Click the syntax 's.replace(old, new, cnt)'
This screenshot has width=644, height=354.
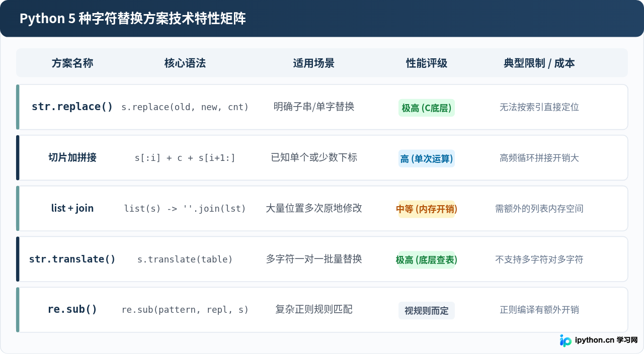tap(185, 107)
